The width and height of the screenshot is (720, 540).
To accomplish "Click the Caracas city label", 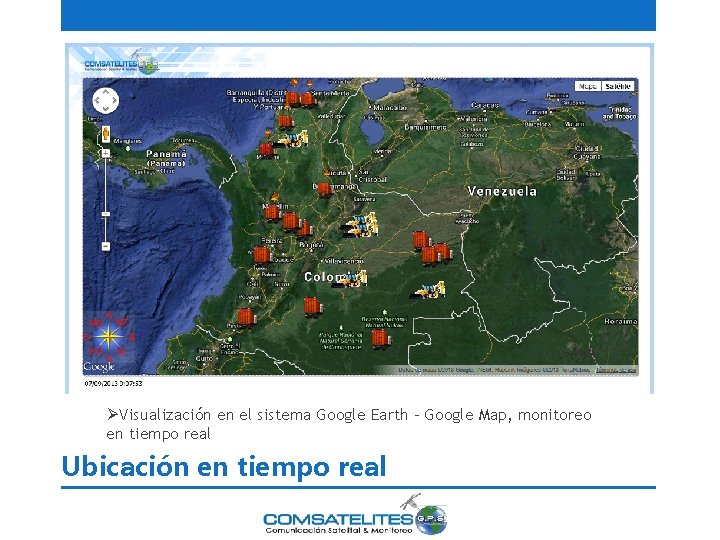I will pos(484,105).
